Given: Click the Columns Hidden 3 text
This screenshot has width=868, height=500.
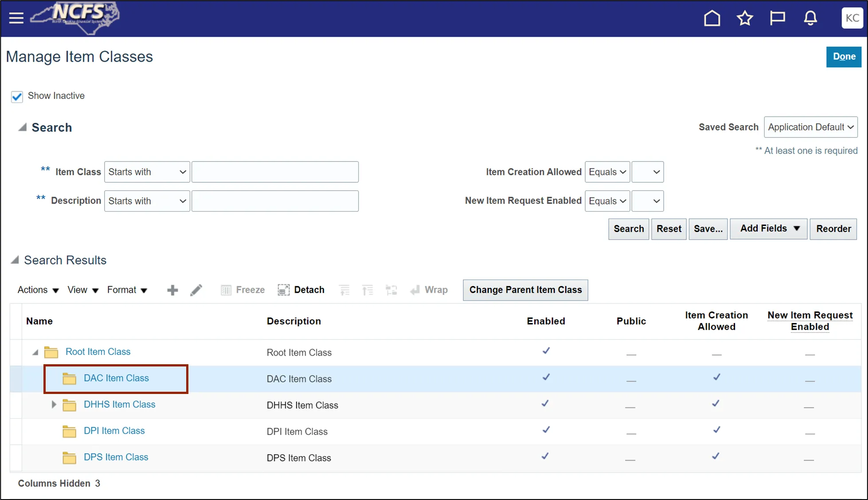Looking at the screenshot, I should [x=59, y=484].
